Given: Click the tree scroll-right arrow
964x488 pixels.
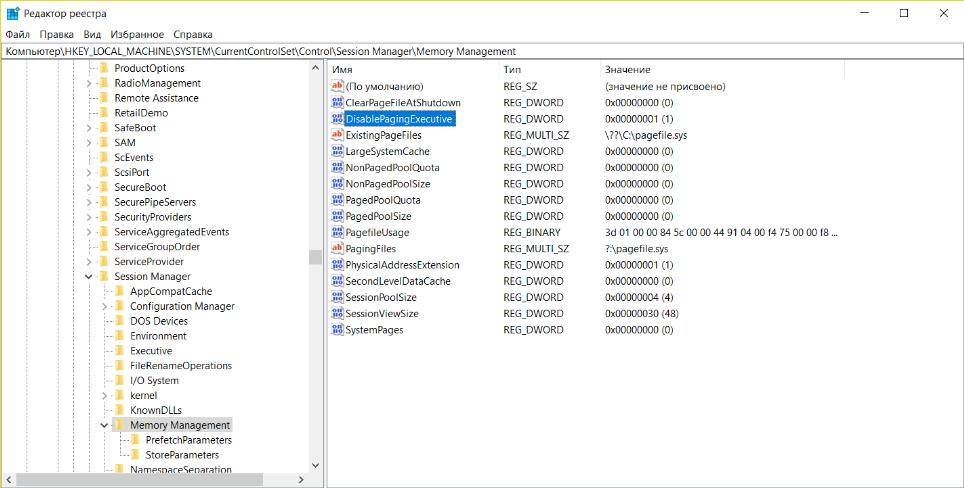Looking at the screenshot, I should (301, 479).
